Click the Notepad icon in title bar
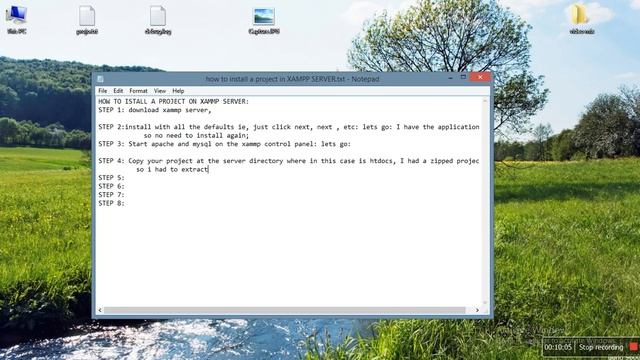Viewport: 640px width, 360px height. (x=100, y=79)
